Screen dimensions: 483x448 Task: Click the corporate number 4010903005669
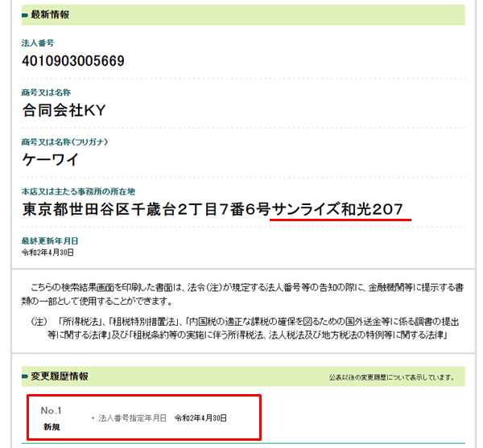pos(73,60)
